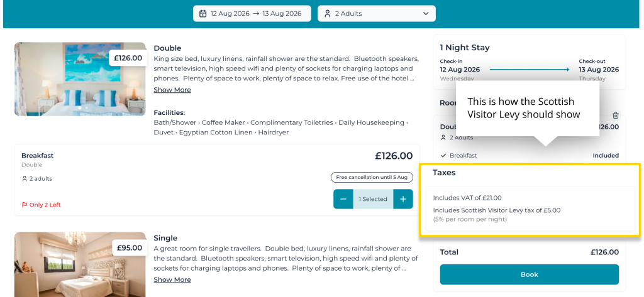Click the '1 Selected' quantity indicator

click(373, 199)
